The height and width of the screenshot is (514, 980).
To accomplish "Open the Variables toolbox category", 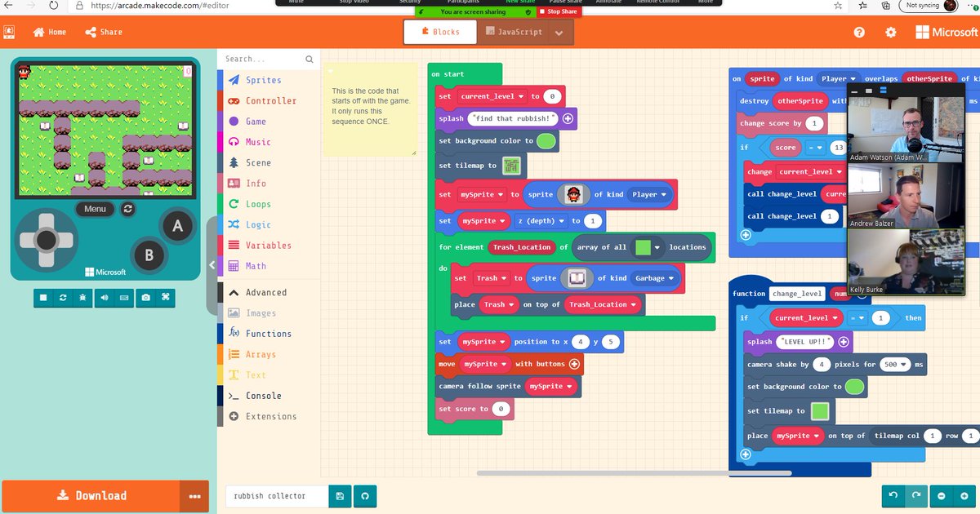I will pyautogui.click(x=268, y=245).
